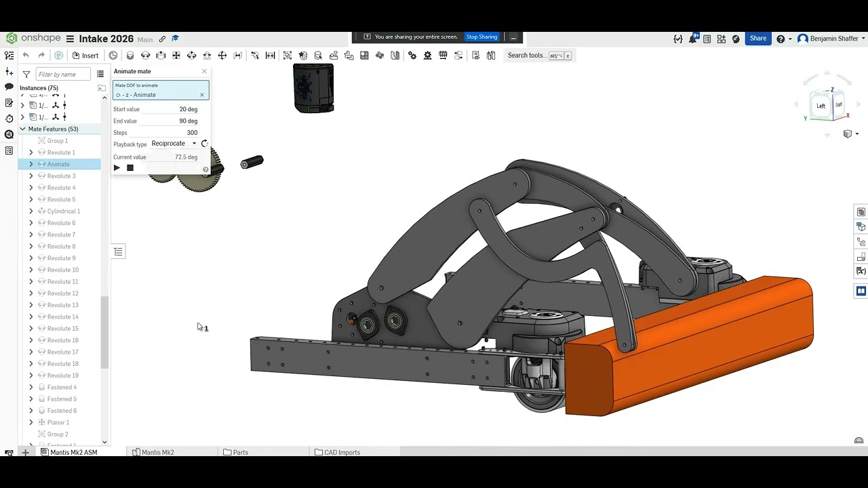Screen dimensions: 868x488
Task: Open the Playback type Reciprocate dropdown
Action: click(x=174, y=144)
